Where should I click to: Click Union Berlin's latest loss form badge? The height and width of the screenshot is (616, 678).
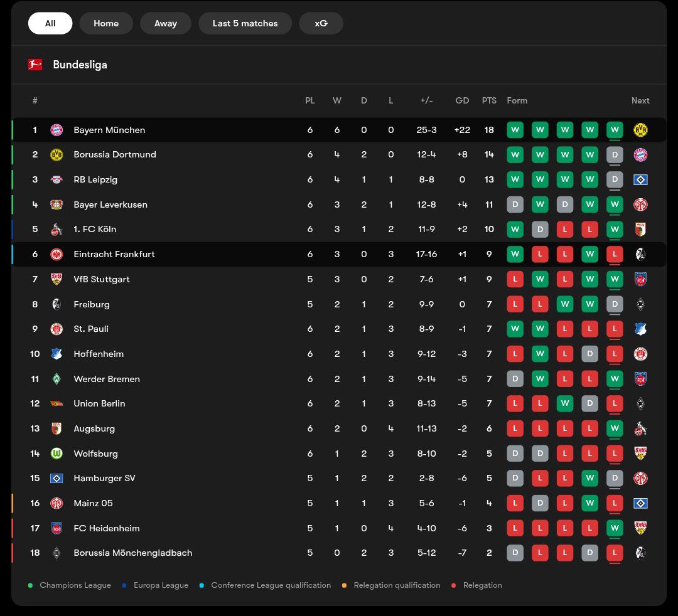(615, 403)
